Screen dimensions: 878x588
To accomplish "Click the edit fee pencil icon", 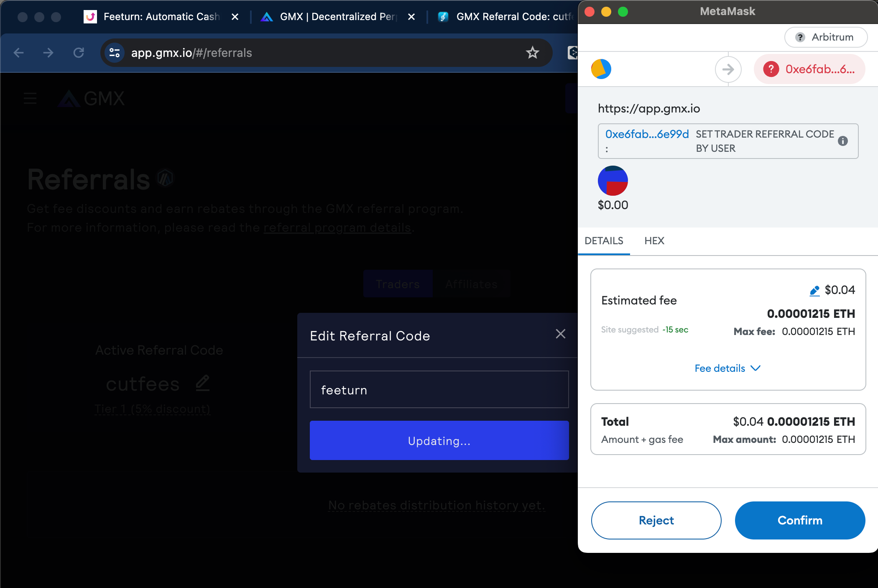I will click(x=814, y=291).
